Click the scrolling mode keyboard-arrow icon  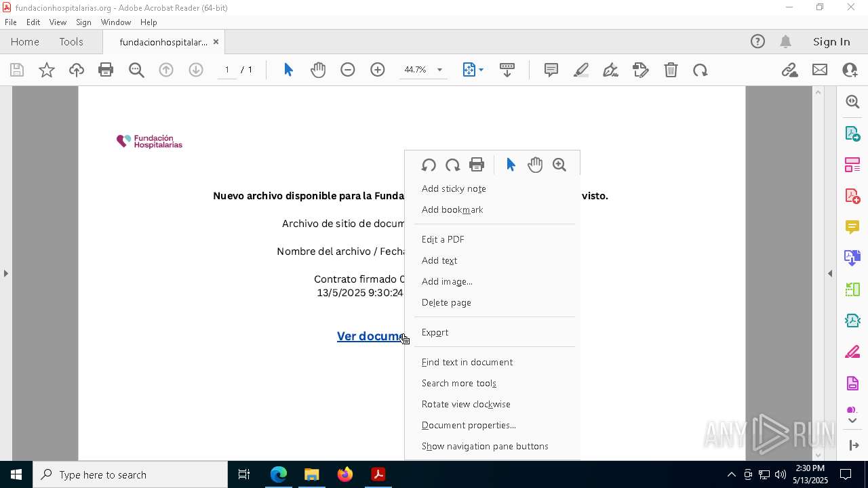pos(507,70)
